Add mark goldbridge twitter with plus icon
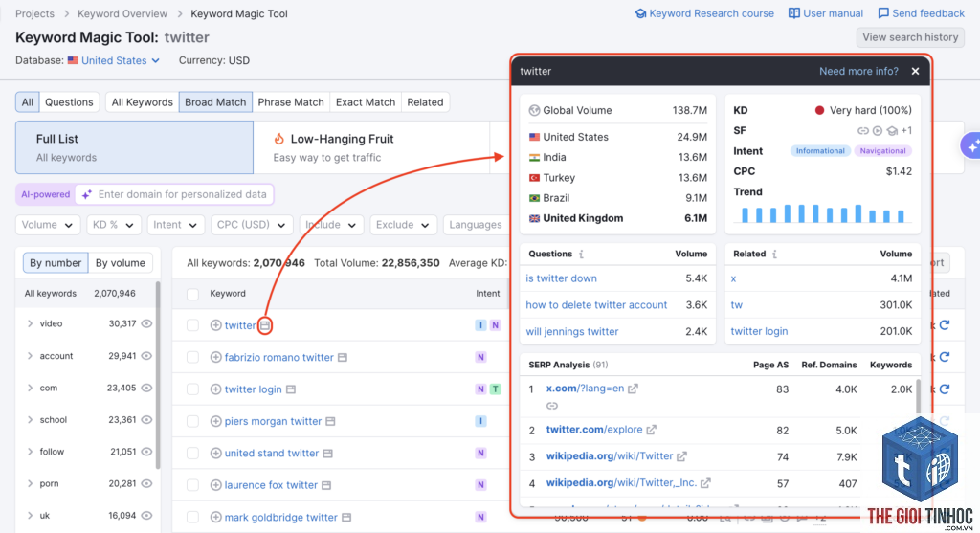The width and height of the screenshot is (980, 533). coord(215,518)
